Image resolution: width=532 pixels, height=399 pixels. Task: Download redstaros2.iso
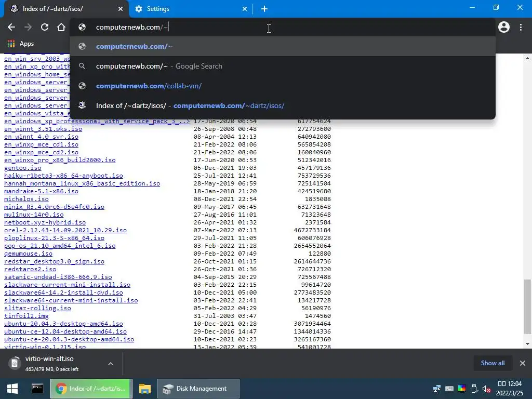30,270
